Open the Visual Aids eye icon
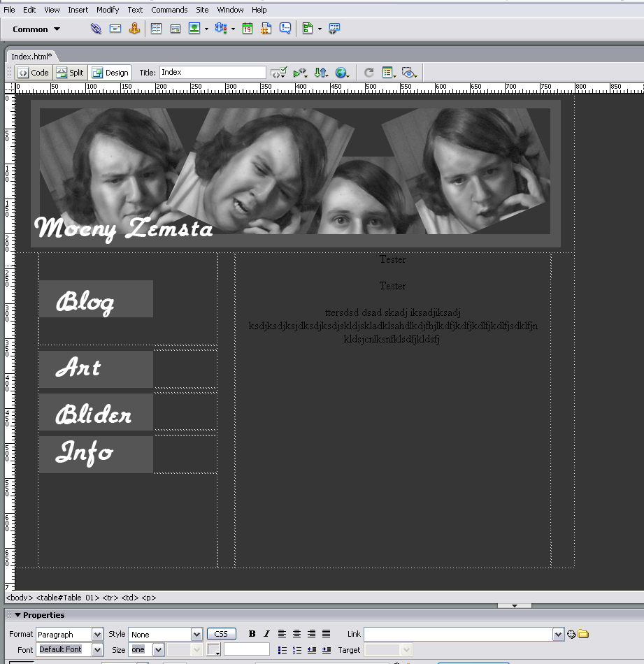Screen dimensions: 644x664 409,73
